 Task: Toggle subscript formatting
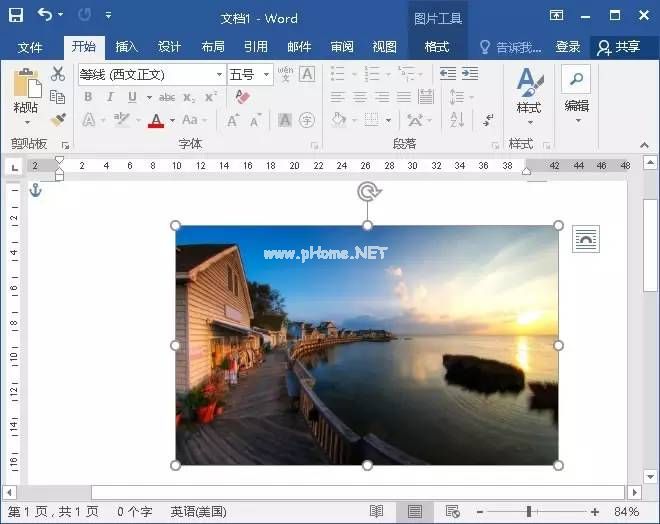tap(189, 97)
